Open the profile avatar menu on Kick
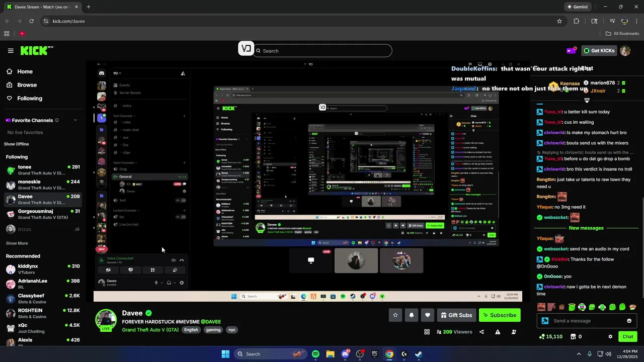 click(x=625, y=51)
